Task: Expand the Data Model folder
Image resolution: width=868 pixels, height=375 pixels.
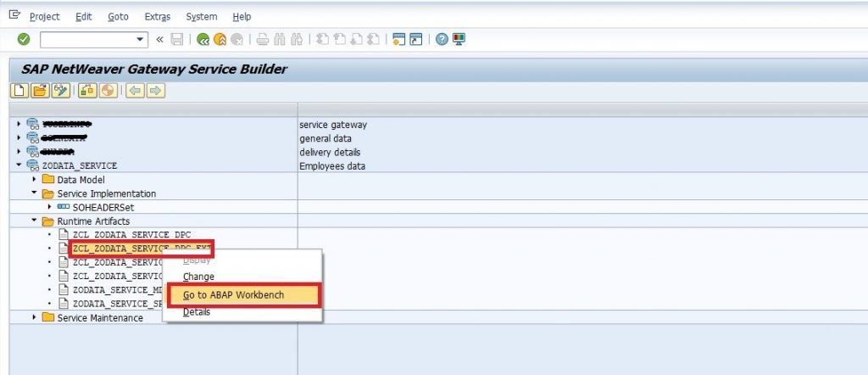Action: tap(34, 180)
